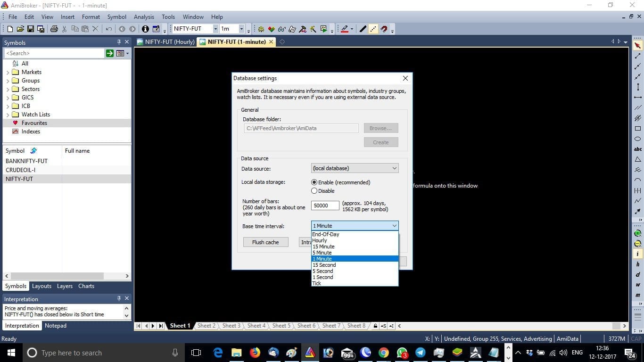Click the Number of bars field
The image size is (644, 362).
coord(325,206)
